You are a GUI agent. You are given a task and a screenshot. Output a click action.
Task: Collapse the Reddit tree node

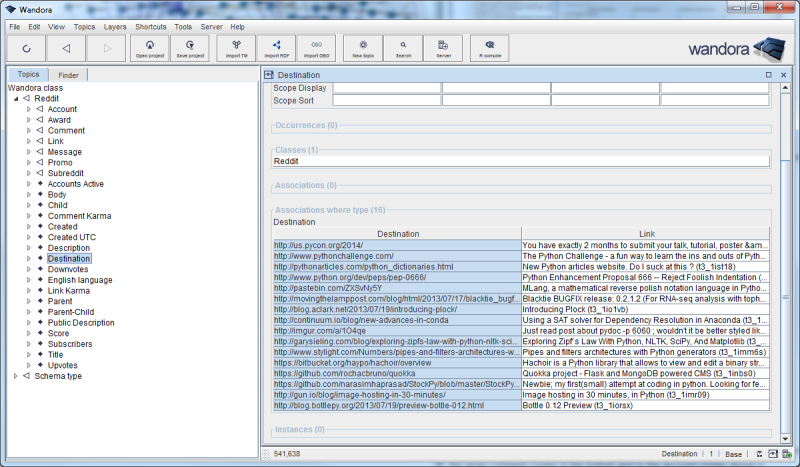coord(16,99)
